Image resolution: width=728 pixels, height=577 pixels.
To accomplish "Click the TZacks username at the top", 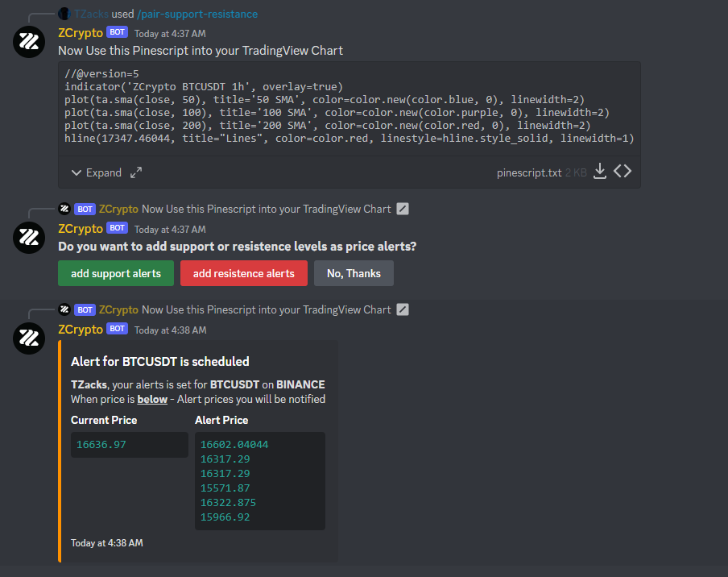I will point(91,15).
